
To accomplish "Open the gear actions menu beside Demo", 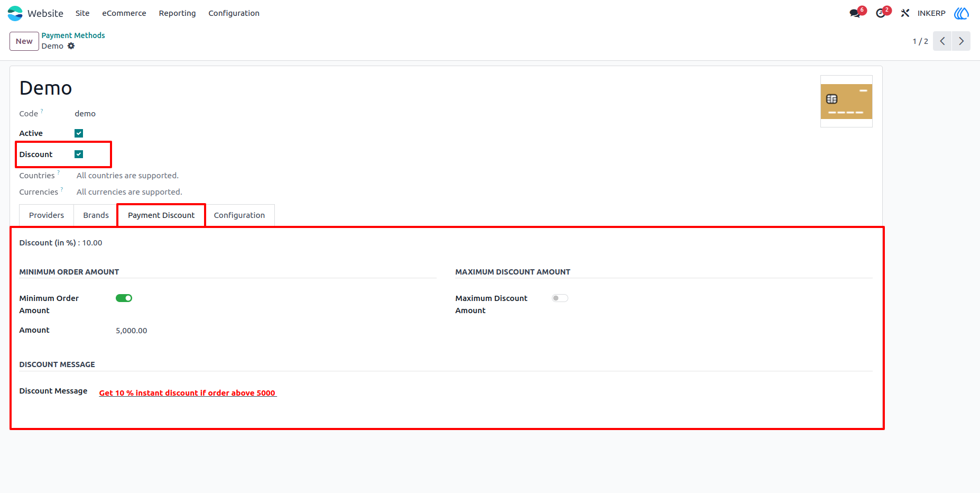I will (x=71, y=46).
